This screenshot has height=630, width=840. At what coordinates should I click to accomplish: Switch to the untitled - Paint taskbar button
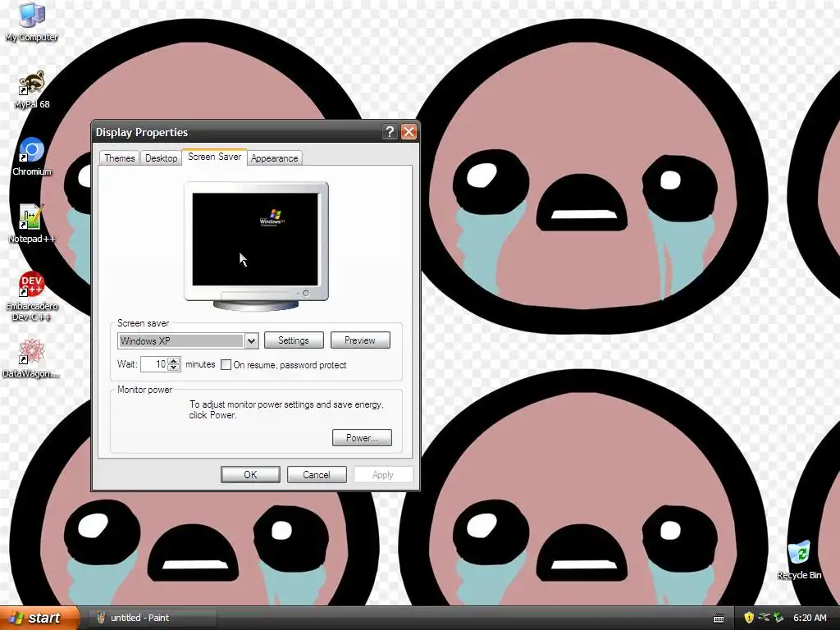point(153,618)
